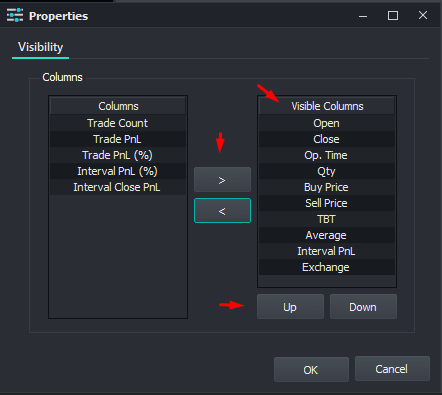The height and width of the screenshot is (395, 442).
Task: Select Trade PnL (%) column entry
Action: coord(118,155)
